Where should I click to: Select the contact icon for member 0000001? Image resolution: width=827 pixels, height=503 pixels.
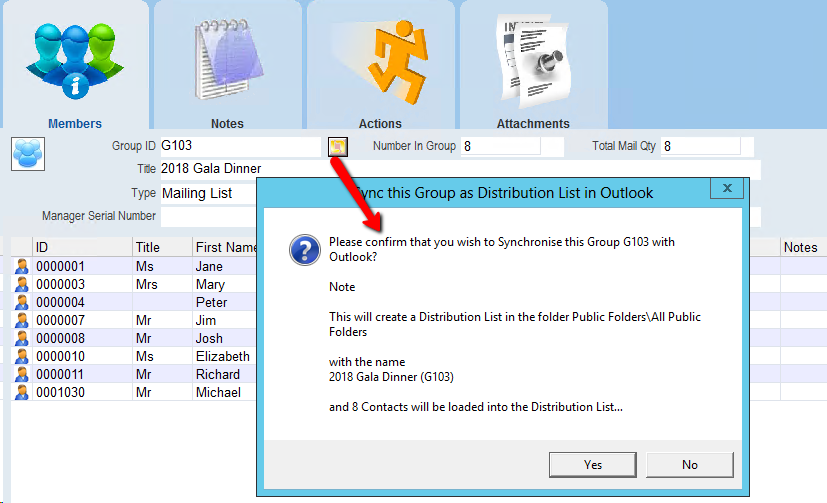pyautogui.click(x=21, y=267)
